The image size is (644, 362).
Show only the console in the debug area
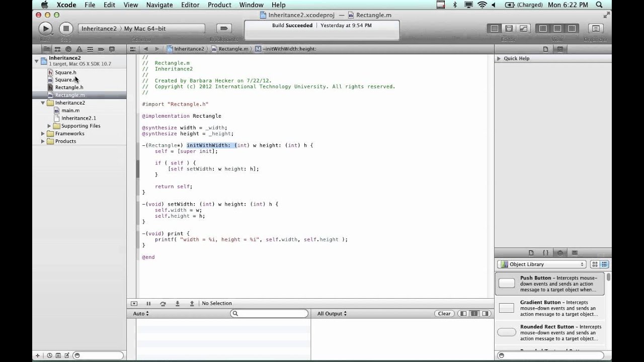(x=486, y=314)
